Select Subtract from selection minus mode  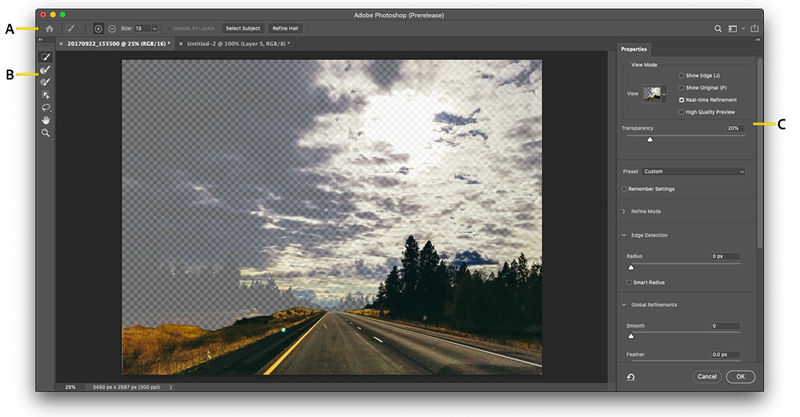pos(112,29)
